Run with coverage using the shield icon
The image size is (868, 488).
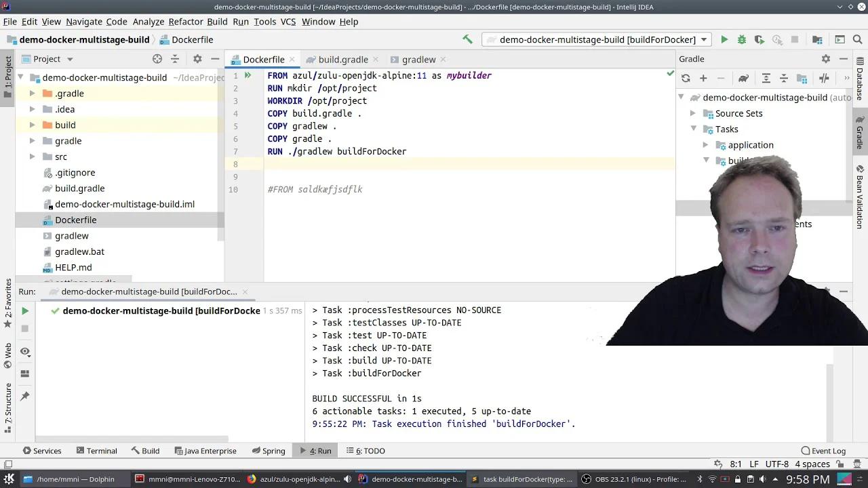pos(758,39)
